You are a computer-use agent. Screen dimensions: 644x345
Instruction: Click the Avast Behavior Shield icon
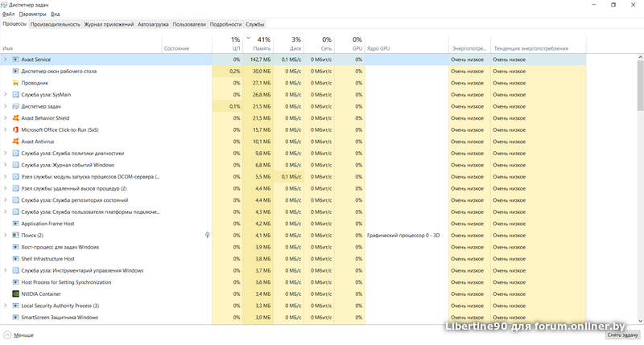click(x=15, y=118)
